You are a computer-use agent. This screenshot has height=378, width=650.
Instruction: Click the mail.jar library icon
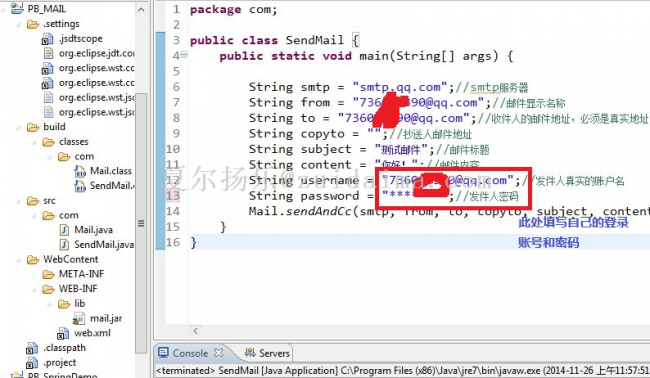pyautogui.click(x=79, y=318)
